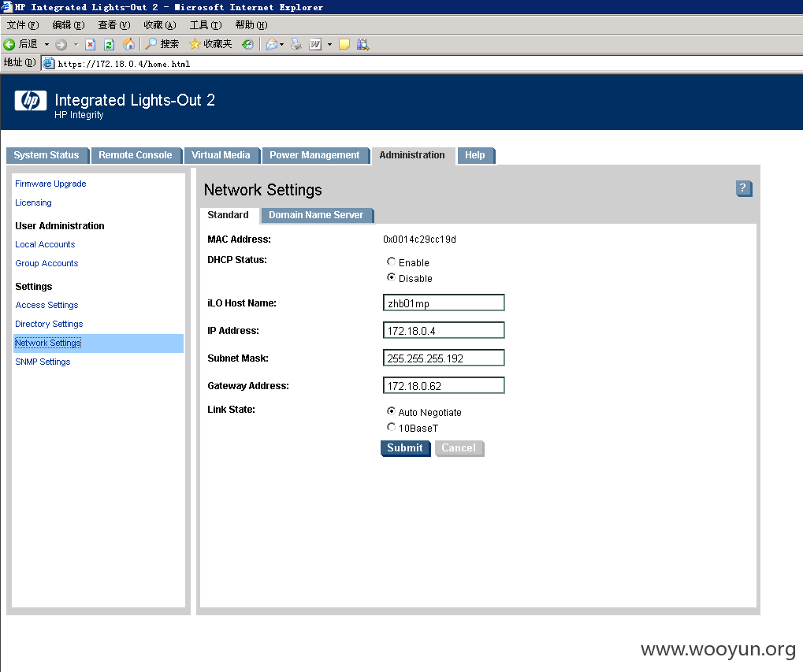Click the Stop loading icon
This screenshot has width=803, height=672.
90,45
